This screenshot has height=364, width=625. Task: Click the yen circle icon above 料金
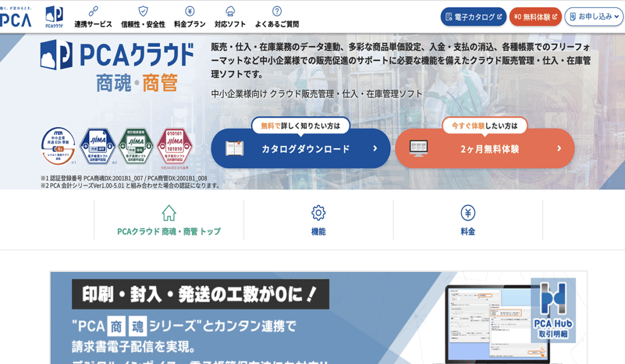point(468,213)
